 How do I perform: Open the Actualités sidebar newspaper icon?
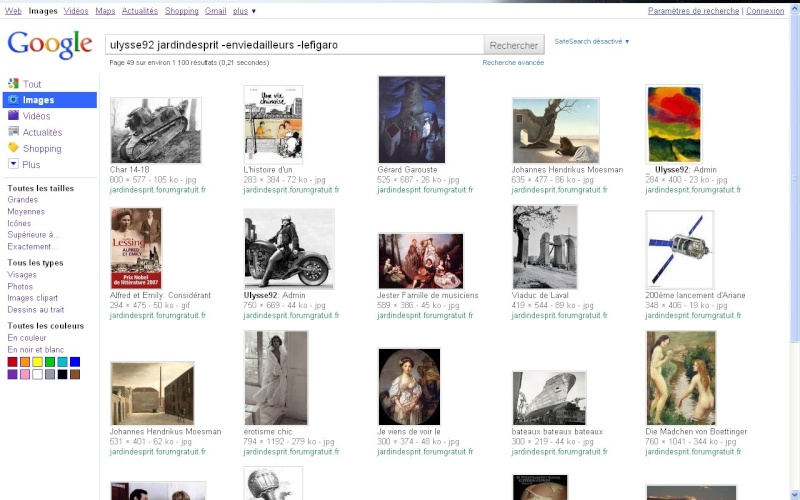(13, 132)
